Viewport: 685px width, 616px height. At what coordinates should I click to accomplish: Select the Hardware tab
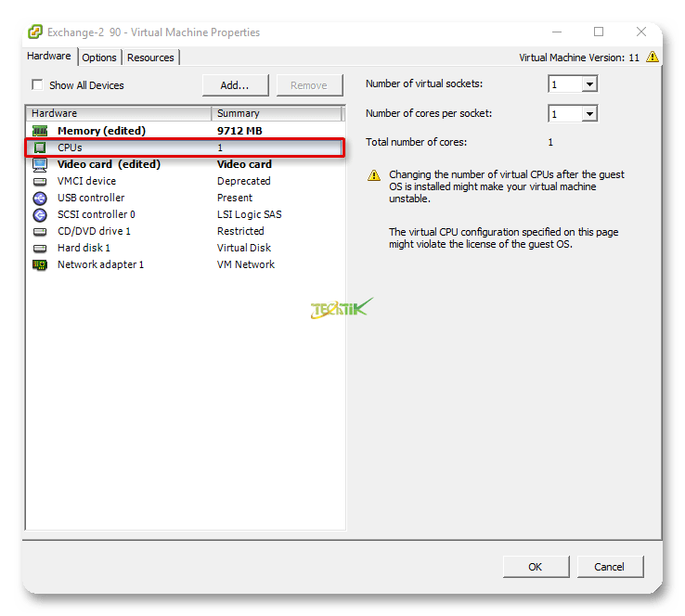click(x=49, y=57)
